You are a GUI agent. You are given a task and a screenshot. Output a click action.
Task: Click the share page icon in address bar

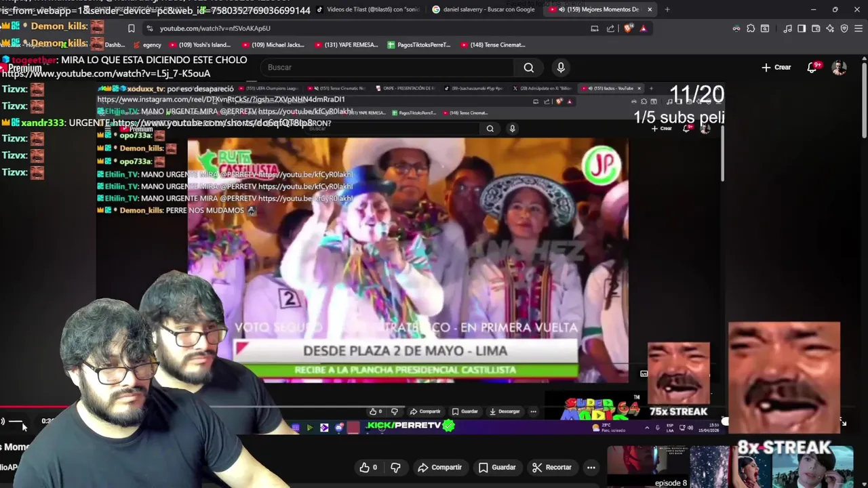610,28
